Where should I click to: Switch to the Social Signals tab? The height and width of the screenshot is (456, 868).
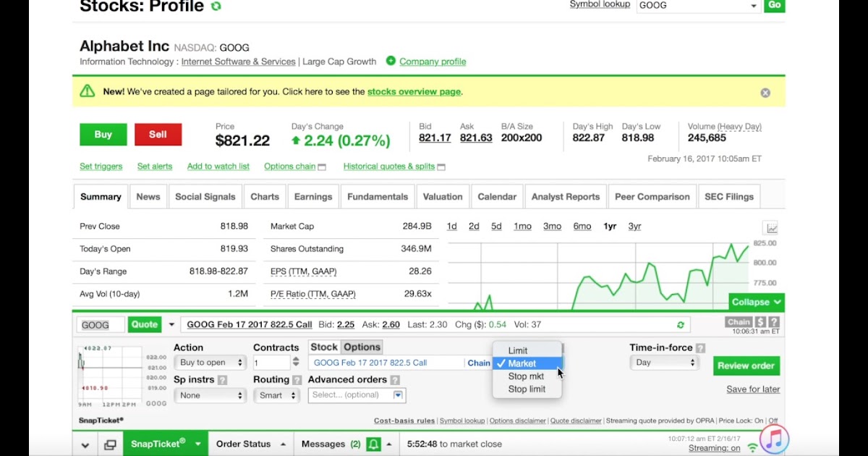[205, 197]
